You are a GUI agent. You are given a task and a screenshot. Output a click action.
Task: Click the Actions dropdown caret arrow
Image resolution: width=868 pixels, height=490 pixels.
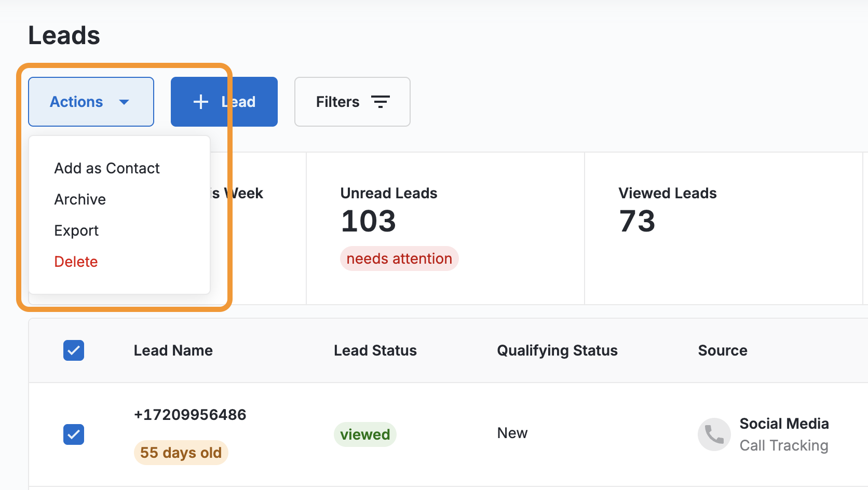124,102
